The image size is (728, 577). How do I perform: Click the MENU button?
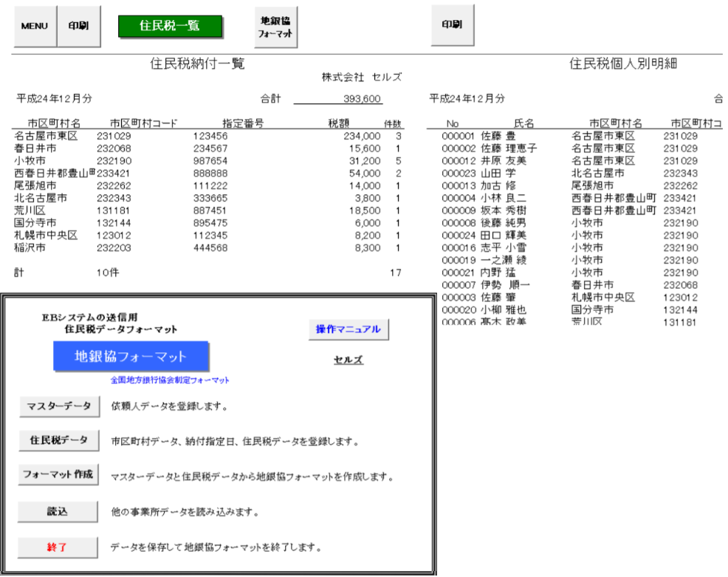click(35, 26)
